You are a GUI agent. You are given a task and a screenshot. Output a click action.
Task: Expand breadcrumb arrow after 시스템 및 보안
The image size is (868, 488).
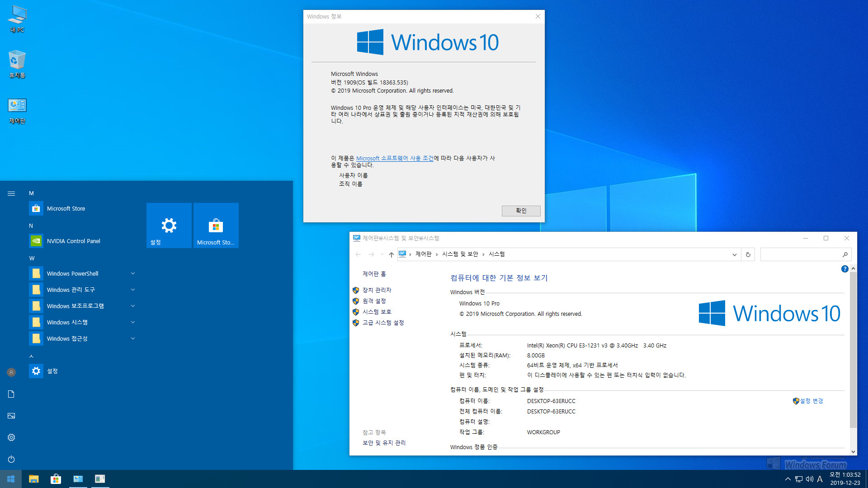(483, 254)
